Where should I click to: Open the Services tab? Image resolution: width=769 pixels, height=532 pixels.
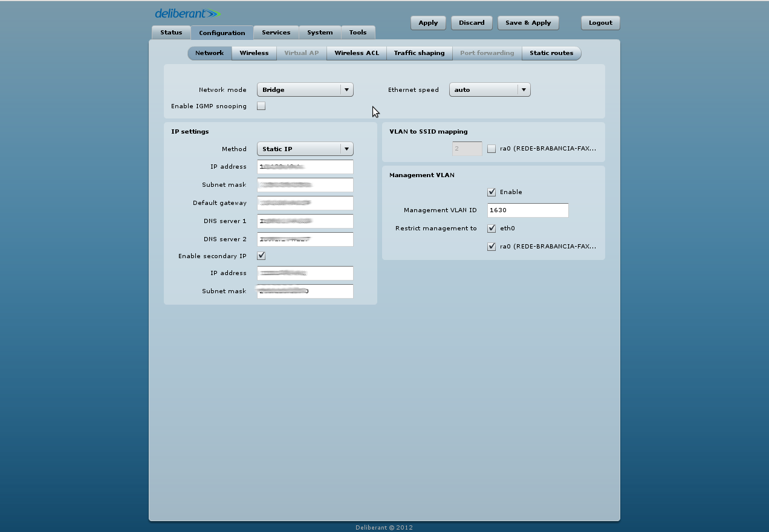click(276, 33)
